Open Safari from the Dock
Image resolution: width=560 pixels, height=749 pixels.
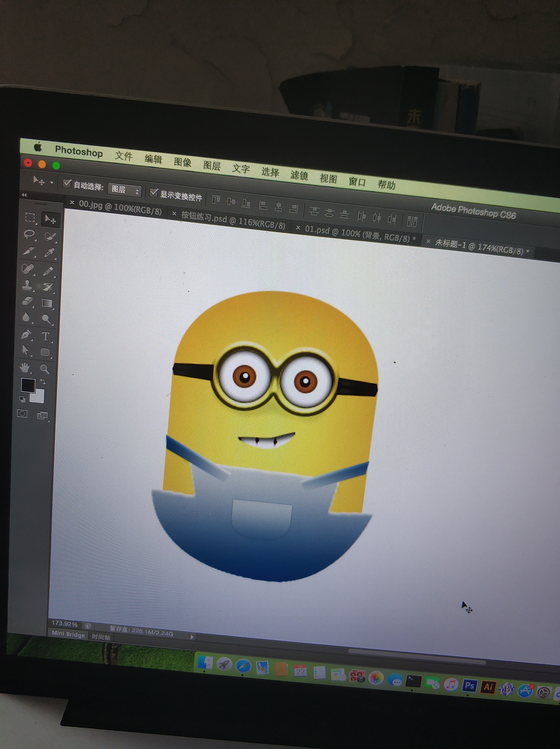coord(243,666)
